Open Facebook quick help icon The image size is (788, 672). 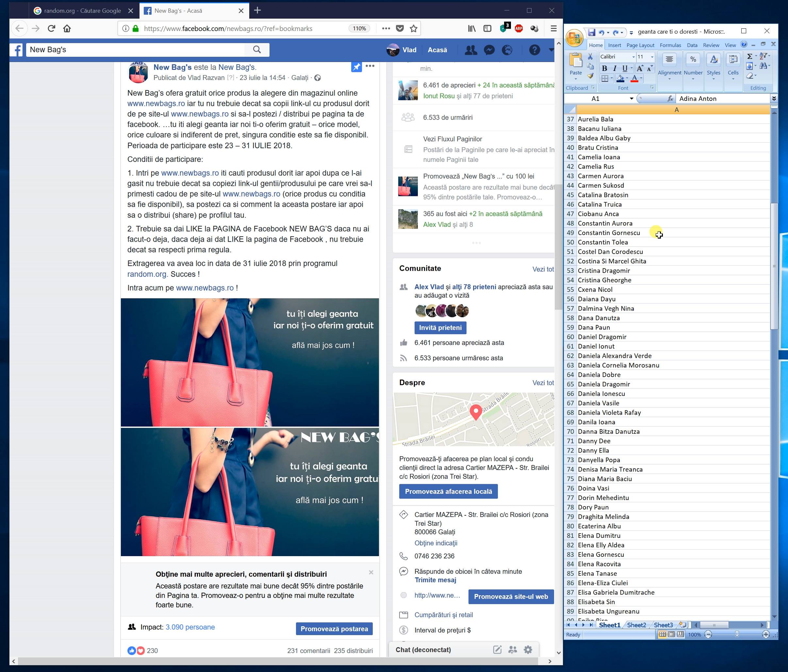click(x=534, y=50)
